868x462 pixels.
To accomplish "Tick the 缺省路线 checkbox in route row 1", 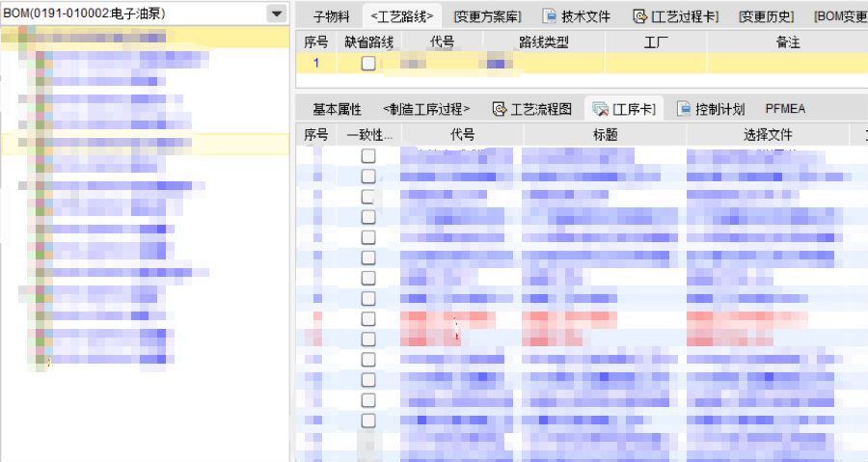I will pyautogui.click(x=368, y=63).
